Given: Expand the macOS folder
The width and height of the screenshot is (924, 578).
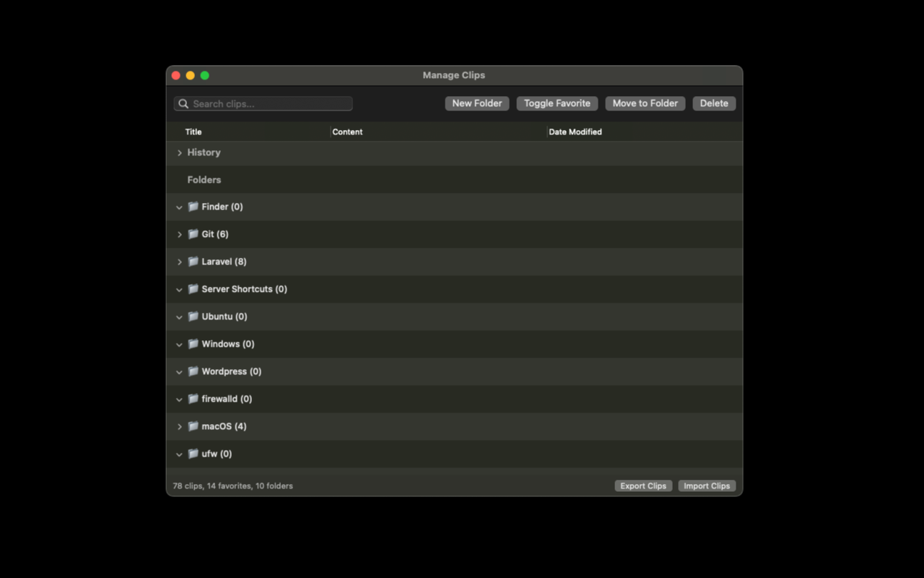Looking at the screenshot, I should [x=179, y=426].
